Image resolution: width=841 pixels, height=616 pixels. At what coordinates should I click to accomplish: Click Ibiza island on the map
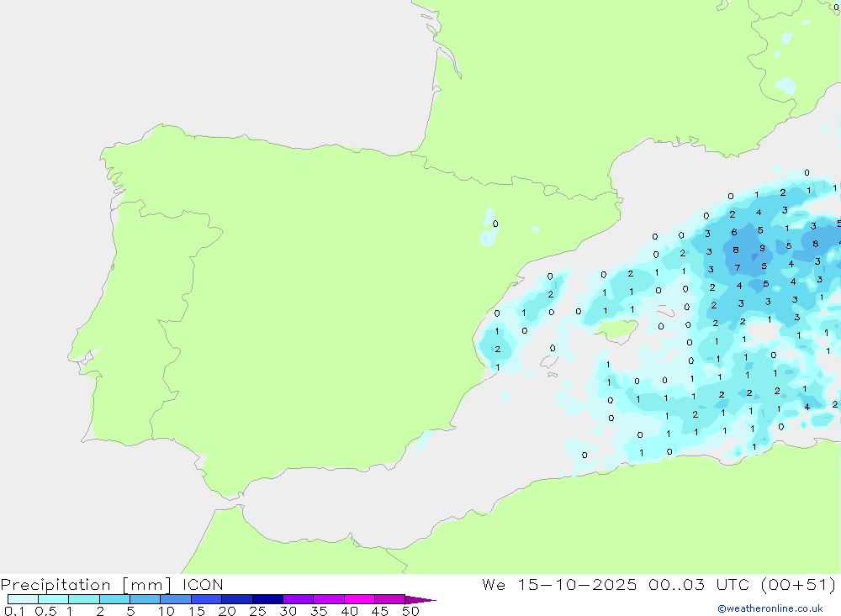549,362
